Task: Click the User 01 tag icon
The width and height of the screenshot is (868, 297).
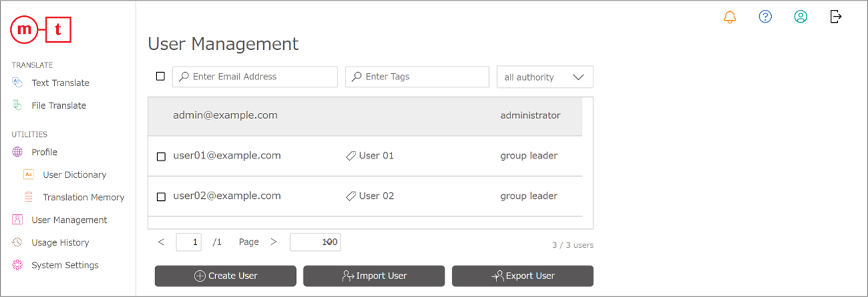Action: pyautogui.click(x=350, y=156)
